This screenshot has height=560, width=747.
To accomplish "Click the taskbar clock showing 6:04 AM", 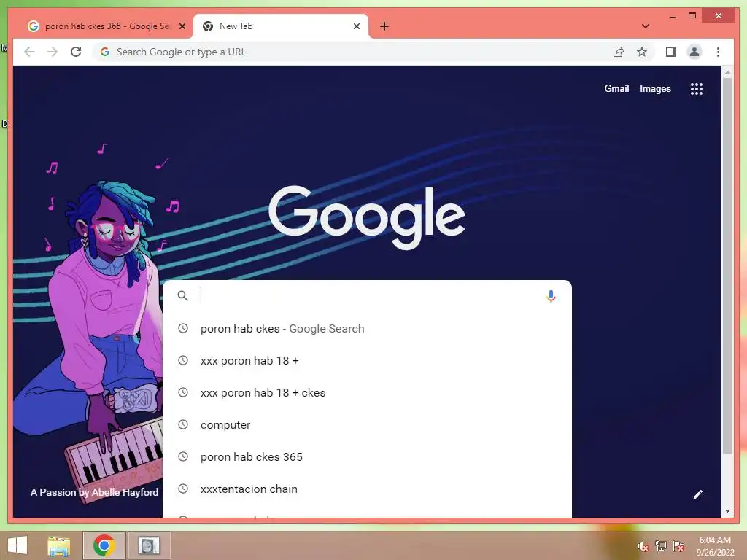I will click(715, 545).
